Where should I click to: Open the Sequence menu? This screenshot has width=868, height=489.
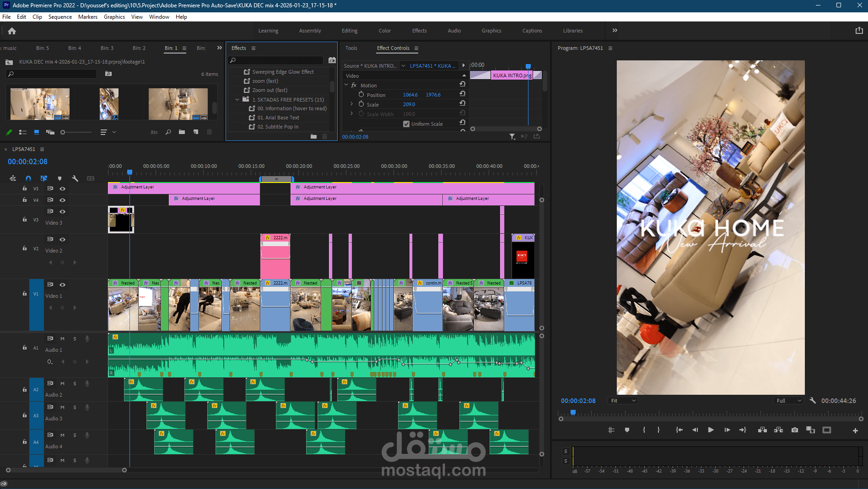coord(60,17)
